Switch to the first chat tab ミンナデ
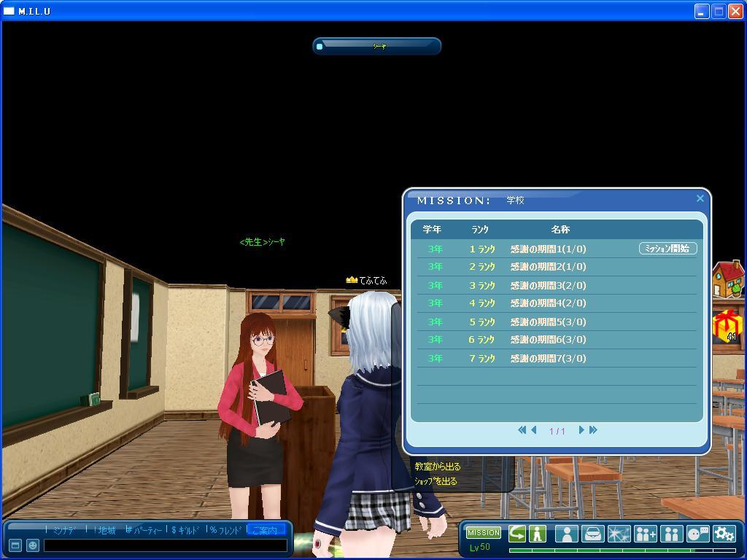The height and width of the screenshot is (560, 747). pos(64,530)
